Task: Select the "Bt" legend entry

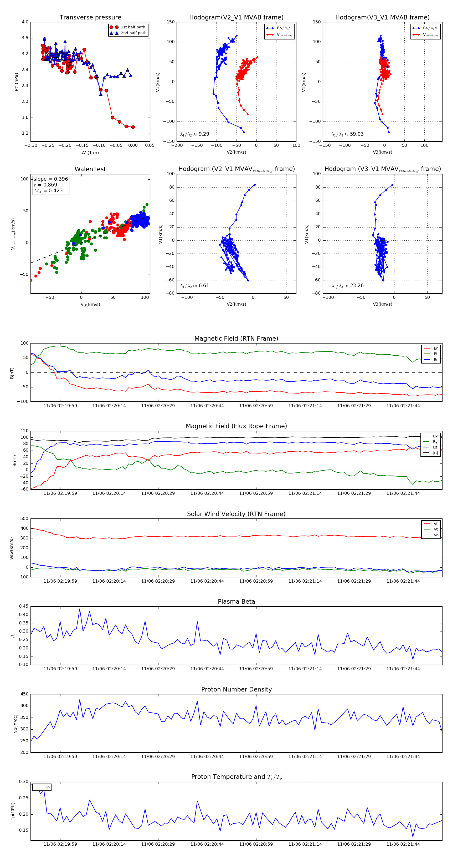Action: coord(431,354)
